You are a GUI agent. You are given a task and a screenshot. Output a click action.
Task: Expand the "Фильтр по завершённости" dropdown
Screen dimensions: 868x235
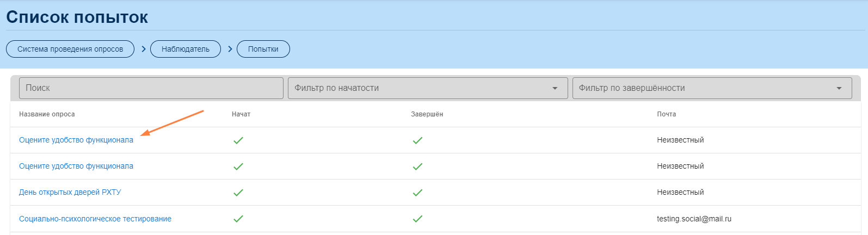(x=711, y=88)
